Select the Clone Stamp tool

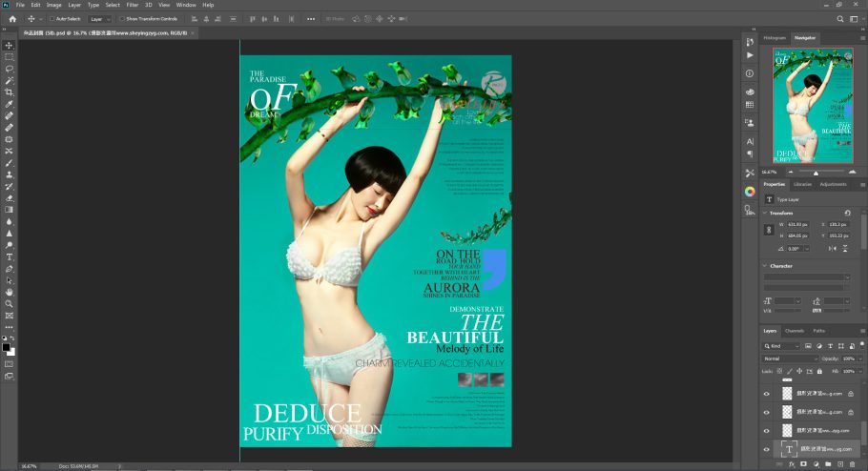click(x=9, y=174)
